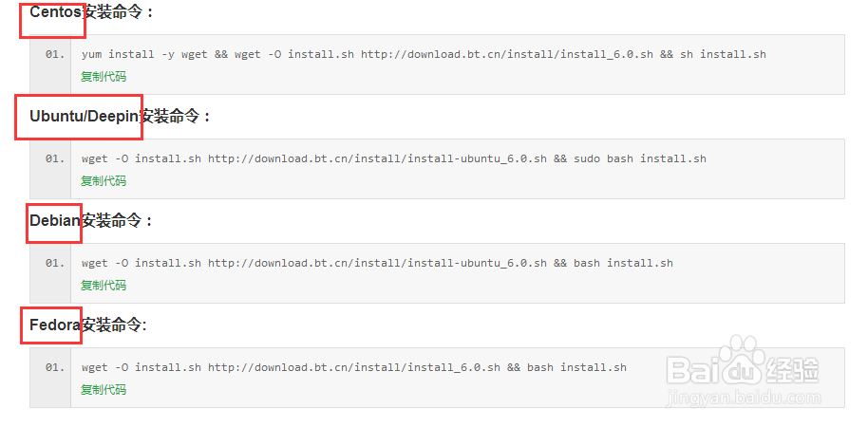Copy the Fedora command using 复制代码
Image resolution: width=868 pixels, height=427 pixels.
click(104, 390)
